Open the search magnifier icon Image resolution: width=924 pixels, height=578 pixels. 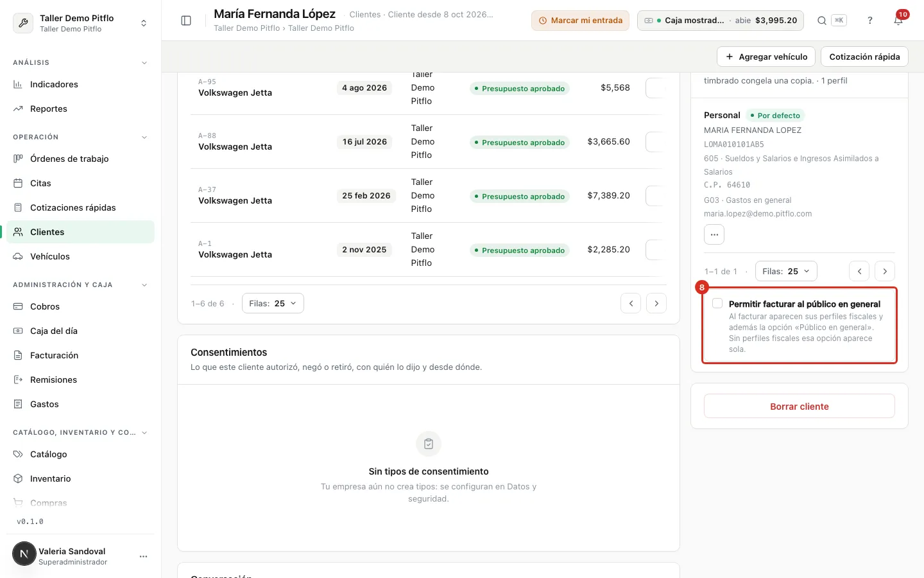pyautogui.click(x=821, y=21)
